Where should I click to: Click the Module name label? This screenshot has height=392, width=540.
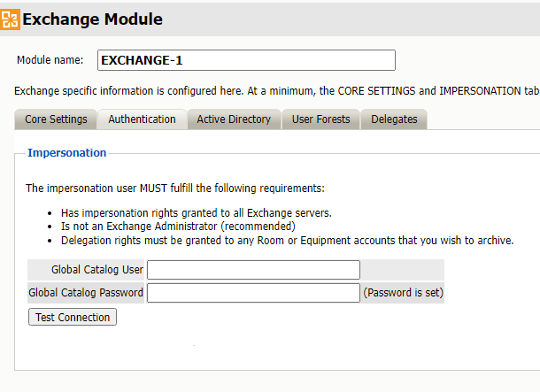[x=50, y=60]
